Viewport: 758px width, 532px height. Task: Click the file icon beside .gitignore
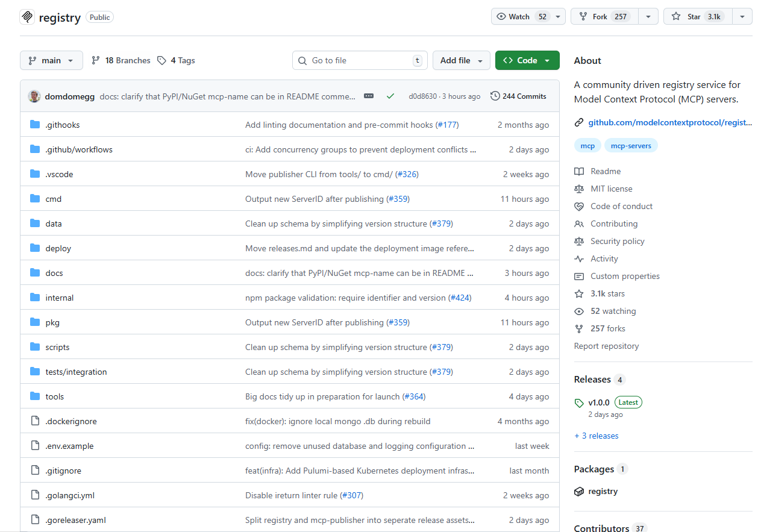point(35,471)
